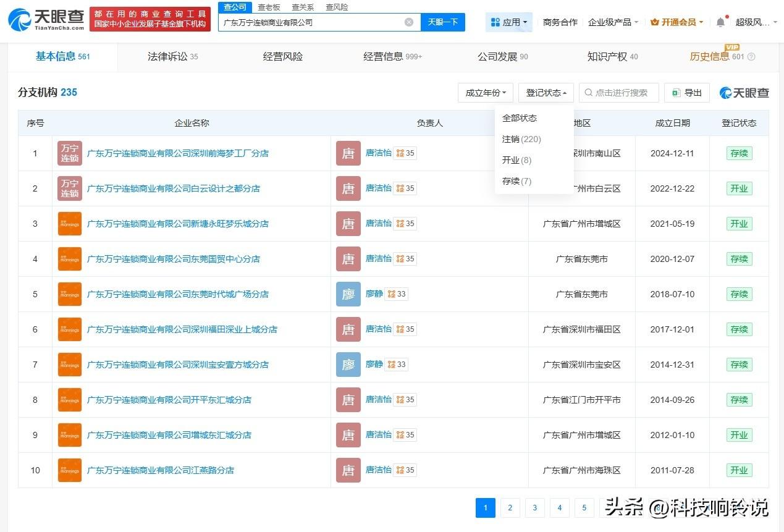
Task: Focus the 点击进行搜索 branch search field
Action: [x=619, y=93]
